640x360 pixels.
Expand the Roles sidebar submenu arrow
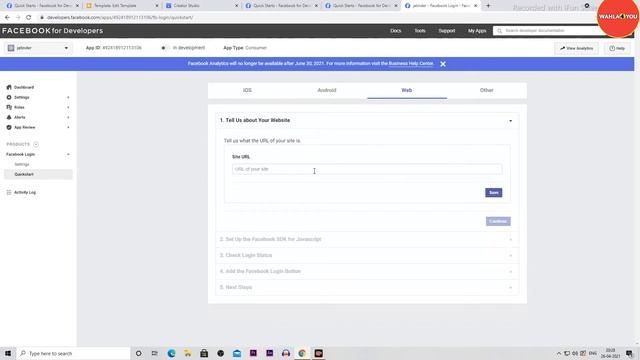68,107
